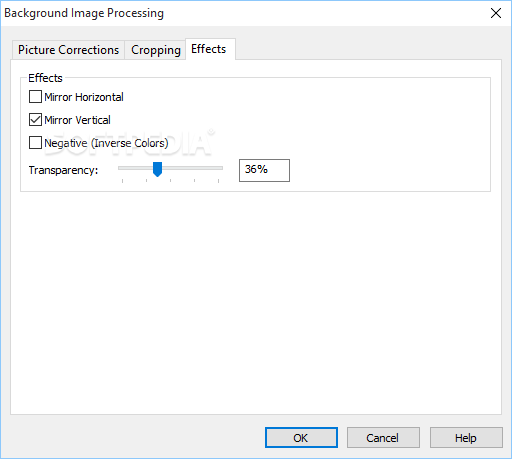This screenshot has height=459, width=512.
Task: Click the Negative (Inverse Colors) label text
Action: click(106, 143)
